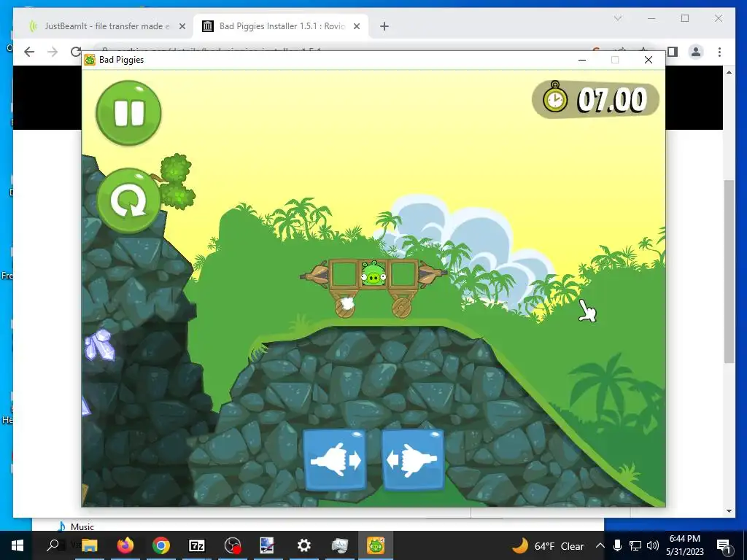
Task: Open the volume control tray icon
Action: click(x=653, y=545)
